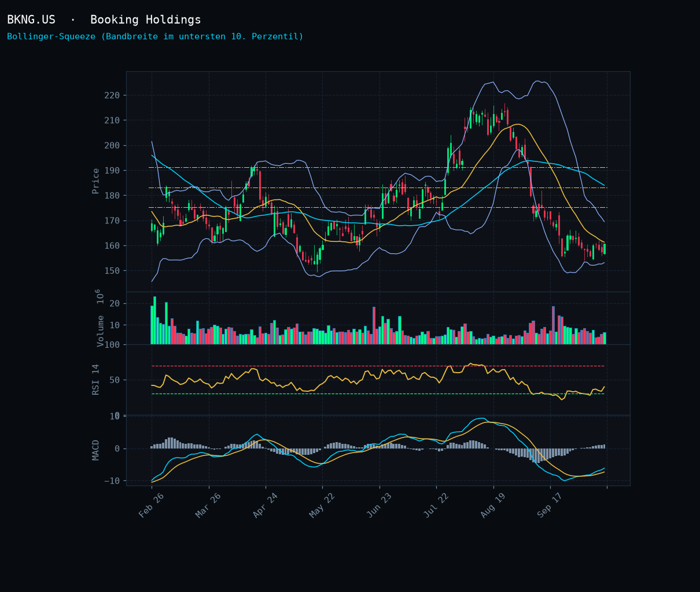Click the "Aug 19" date label
The image size is (700, 592).
coord(493,505)
